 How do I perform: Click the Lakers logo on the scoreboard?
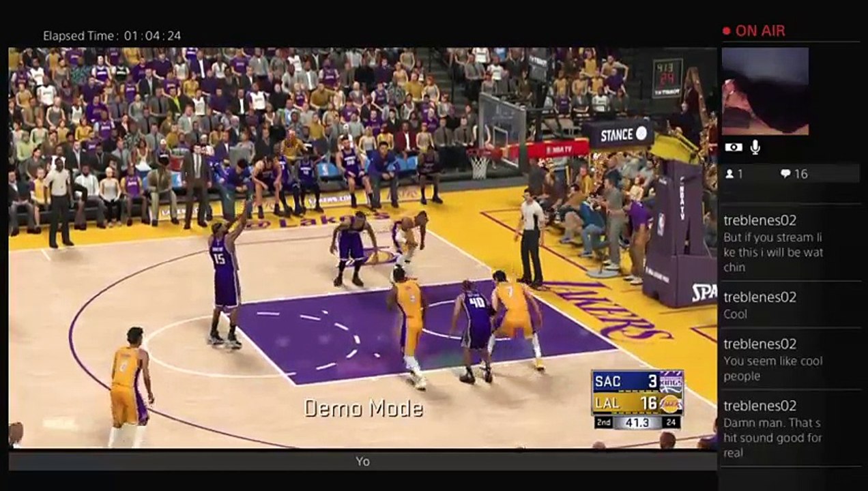pos(671,403)
